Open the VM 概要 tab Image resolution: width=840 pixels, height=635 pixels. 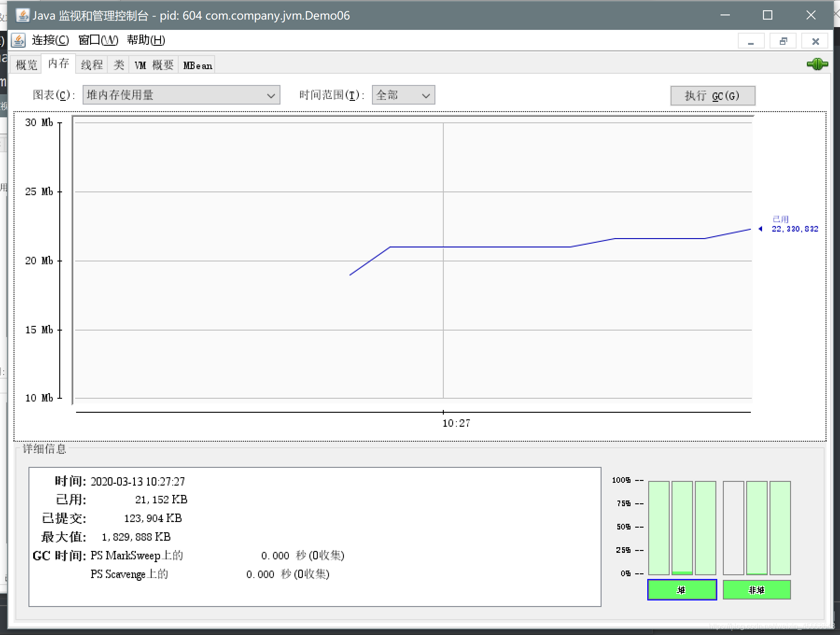pos(154,65)
